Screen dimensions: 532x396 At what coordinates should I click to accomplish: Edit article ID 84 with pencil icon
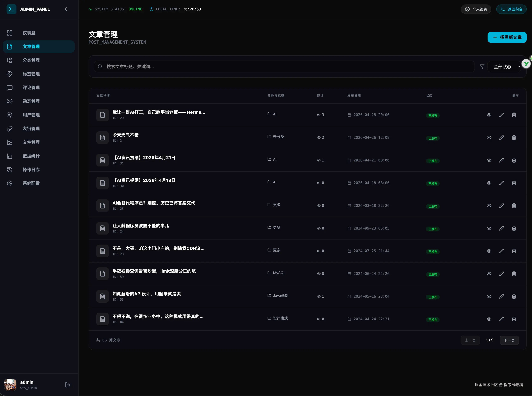pyautogui.click(x=501, y=319)
